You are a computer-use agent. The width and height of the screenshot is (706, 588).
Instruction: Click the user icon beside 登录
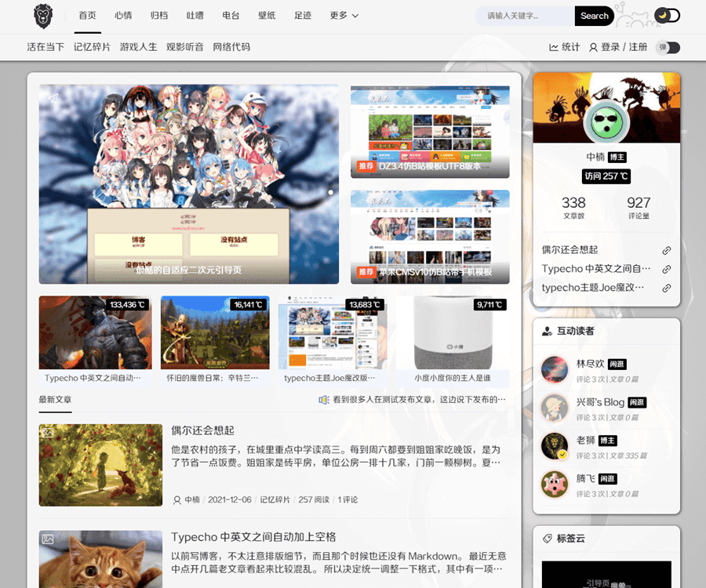pos(594,47)
